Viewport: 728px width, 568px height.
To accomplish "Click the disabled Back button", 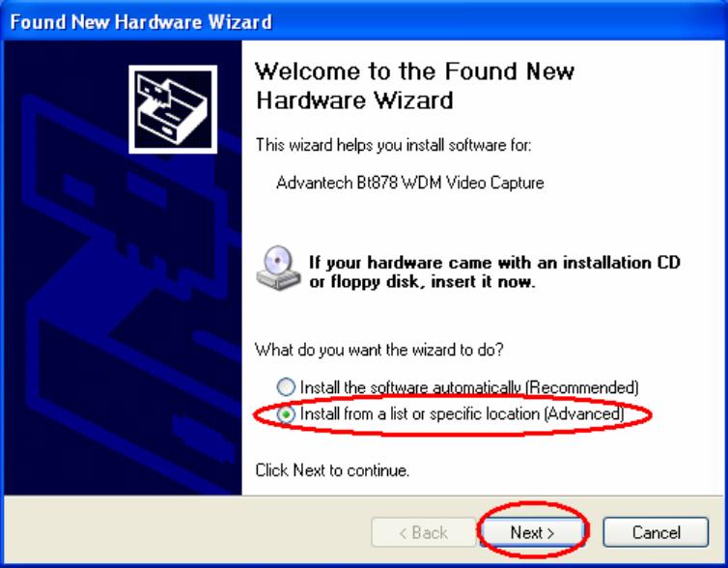I will click(x=424, y=532).
